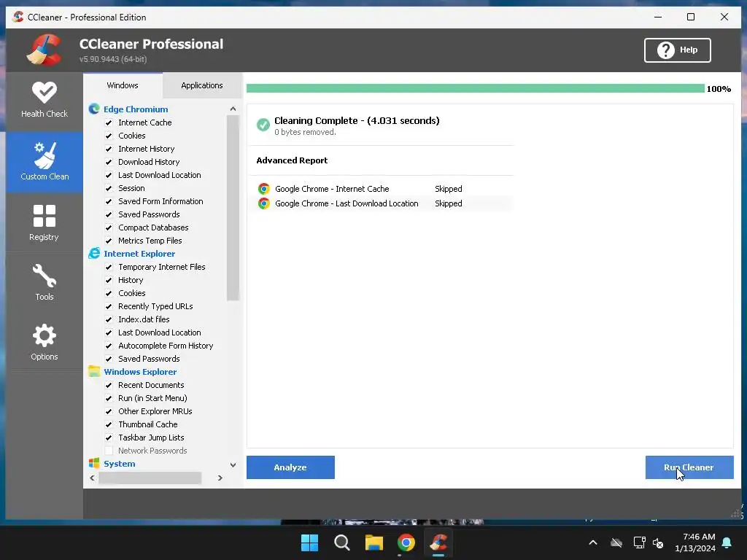Click the horizontal scroll-right arrow

coord(220,478)
